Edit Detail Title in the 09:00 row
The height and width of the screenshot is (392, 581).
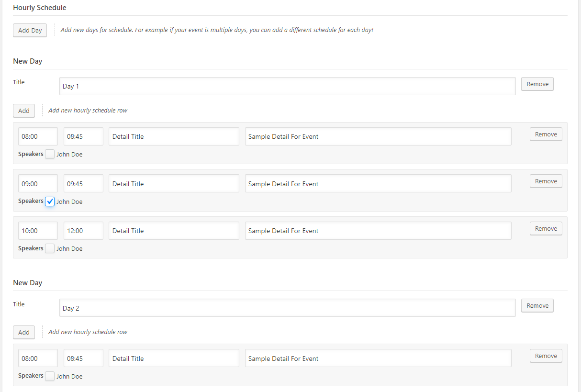pos(174,184)
